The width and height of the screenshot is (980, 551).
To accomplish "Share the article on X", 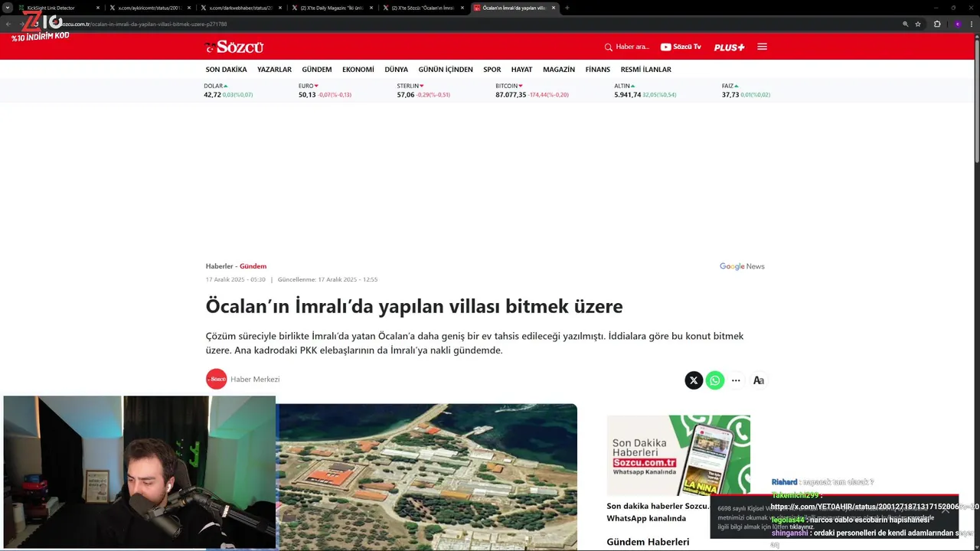I will coord(694,380).
